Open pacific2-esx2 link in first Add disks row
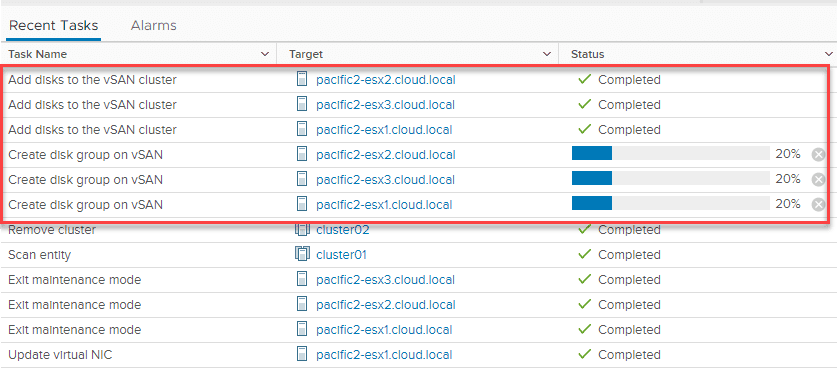Image resolution: width=837 pixels, height=369 pixels. [x=385, y=80]
